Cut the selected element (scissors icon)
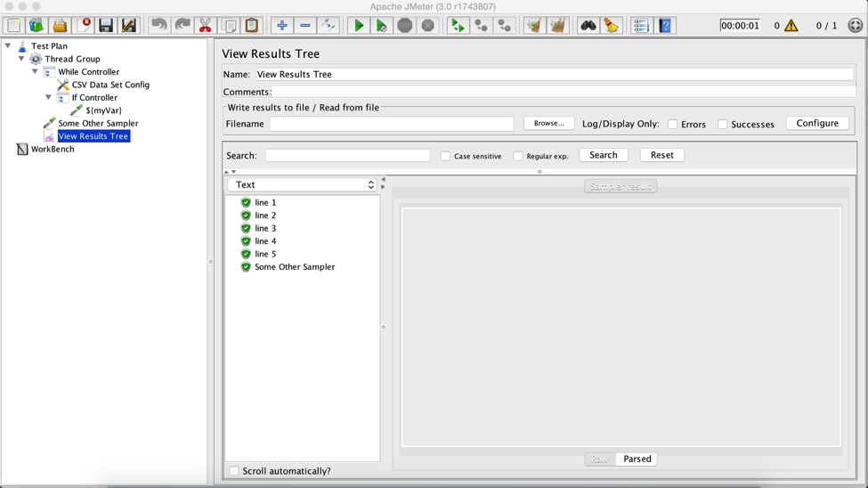The height and width of the screenshot is (488, 868). pos(206,26)
